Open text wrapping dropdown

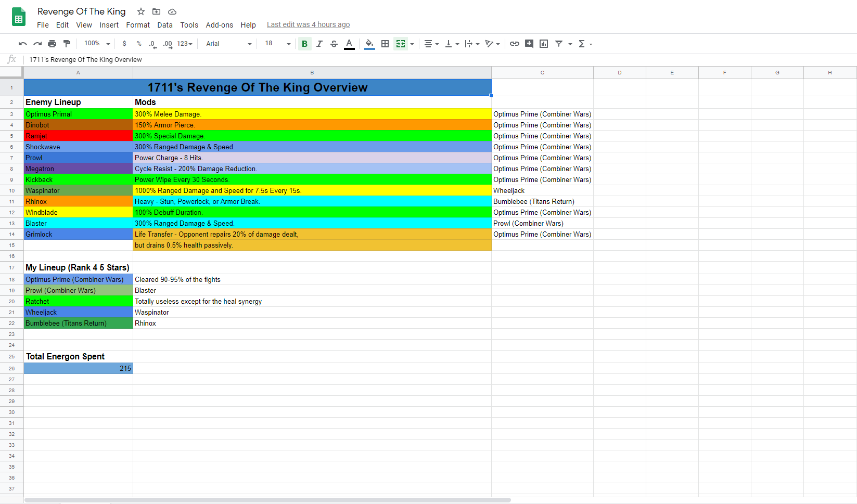[x=472, y=44]
